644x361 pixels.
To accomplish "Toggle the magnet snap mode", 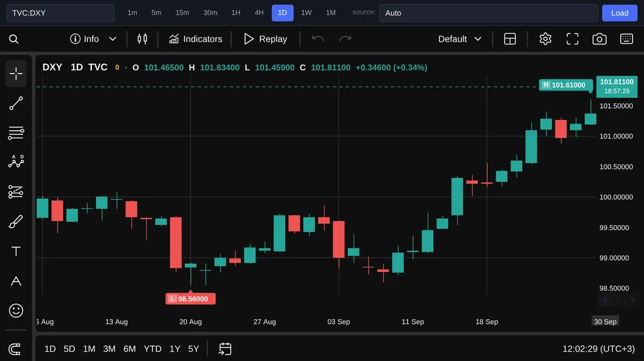I will click(15, 349).
